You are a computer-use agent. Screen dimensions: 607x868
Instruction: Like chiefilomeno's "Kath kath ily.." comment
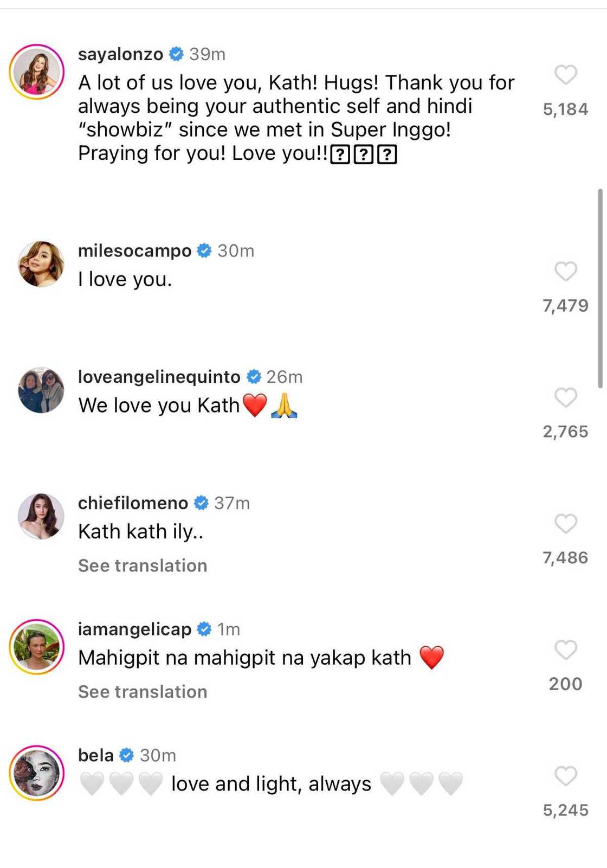[565, 524]
